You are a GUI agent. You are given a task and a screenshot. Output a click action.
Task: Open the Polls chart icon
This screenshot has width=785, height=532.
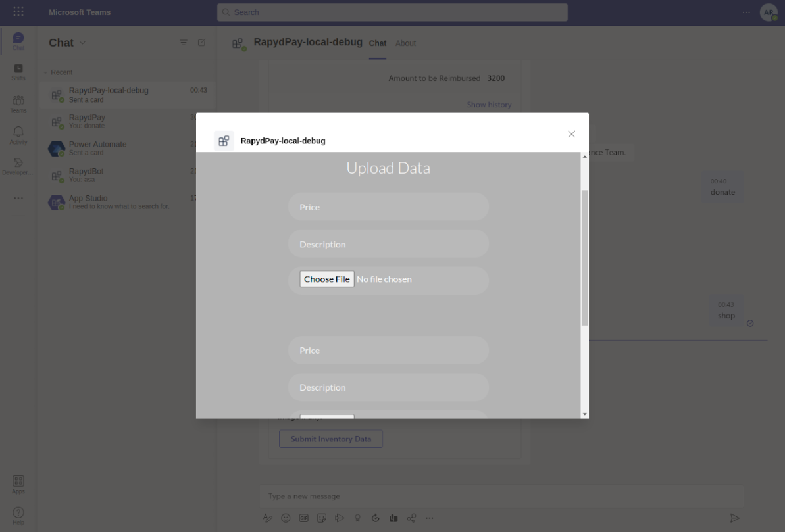point(393,518)
